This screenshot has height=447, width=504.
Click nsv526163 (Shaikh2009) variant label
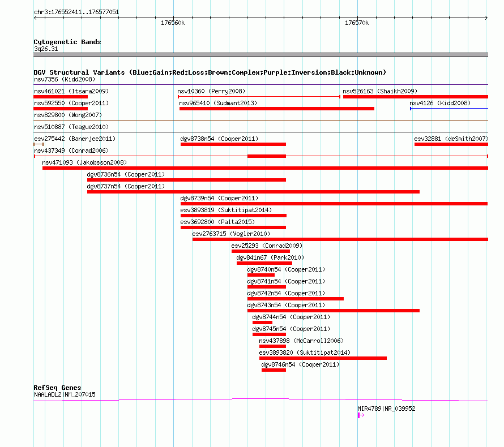380,91
